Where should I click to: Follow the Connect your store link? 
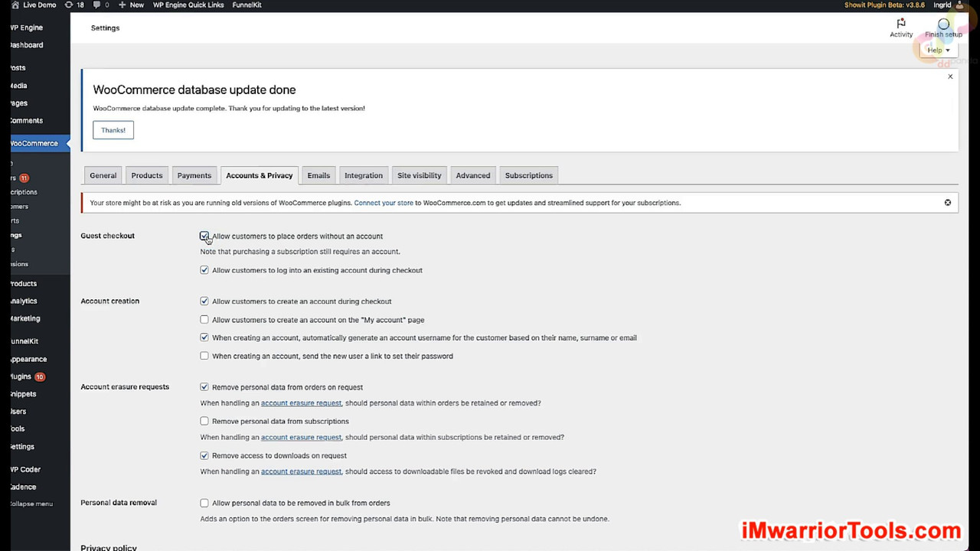click(x=384, y=203)
